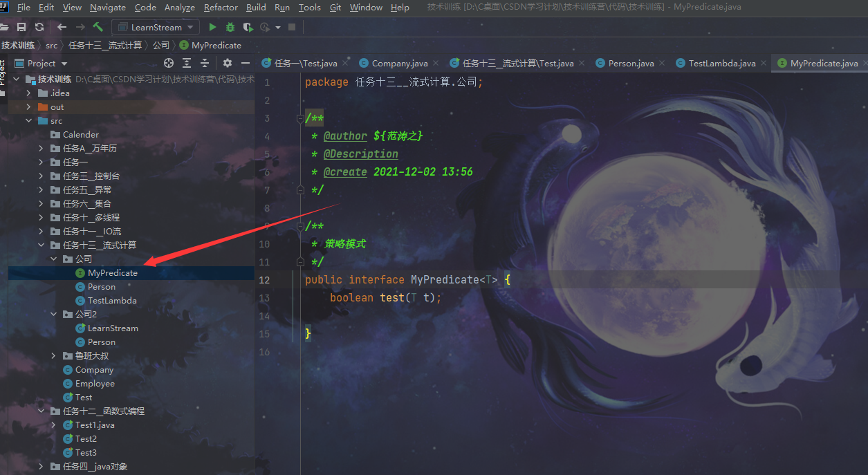This screenshot has width=868, height=475.
Task: Open the File menu
Action: tap(23, 8)
